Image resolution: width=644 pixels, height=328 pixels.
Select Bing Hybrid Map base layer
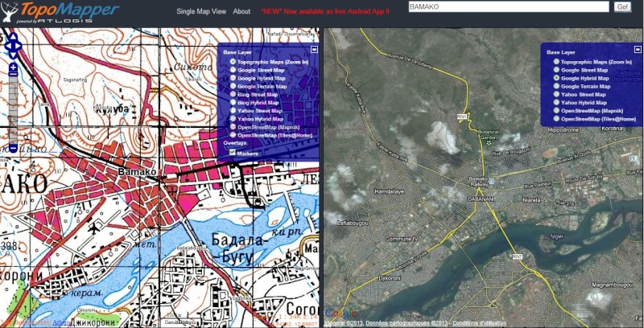point(233,103)
